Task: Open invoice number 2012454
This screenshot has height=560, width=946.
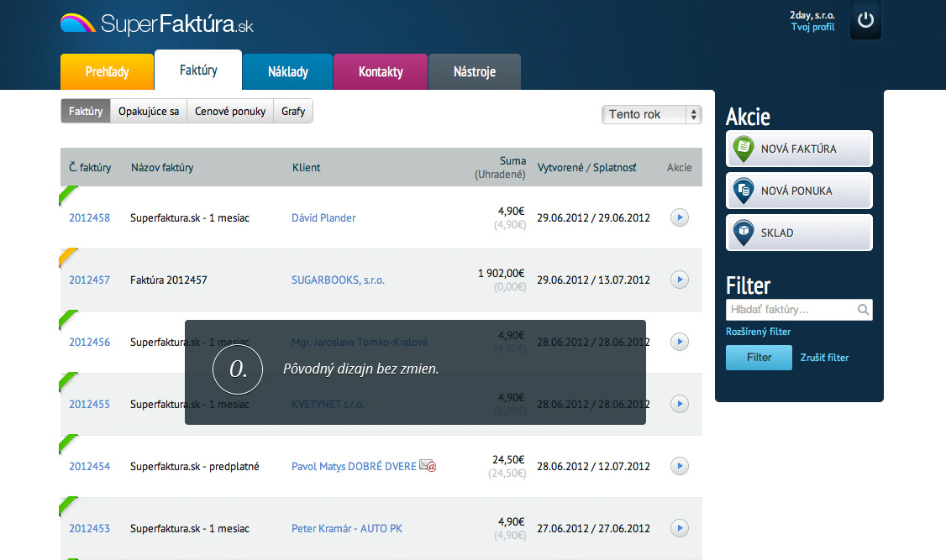Action: coord(89,467)
